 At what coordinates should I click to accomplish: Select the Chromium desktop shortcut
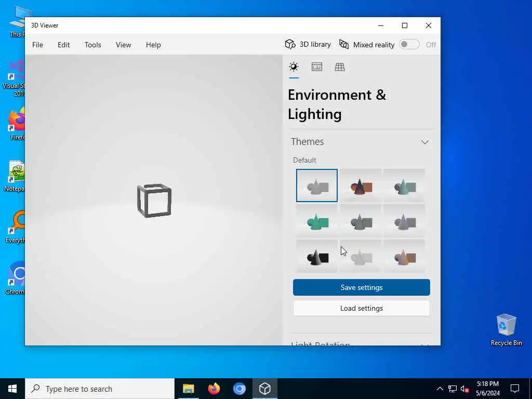coord(15,278)
